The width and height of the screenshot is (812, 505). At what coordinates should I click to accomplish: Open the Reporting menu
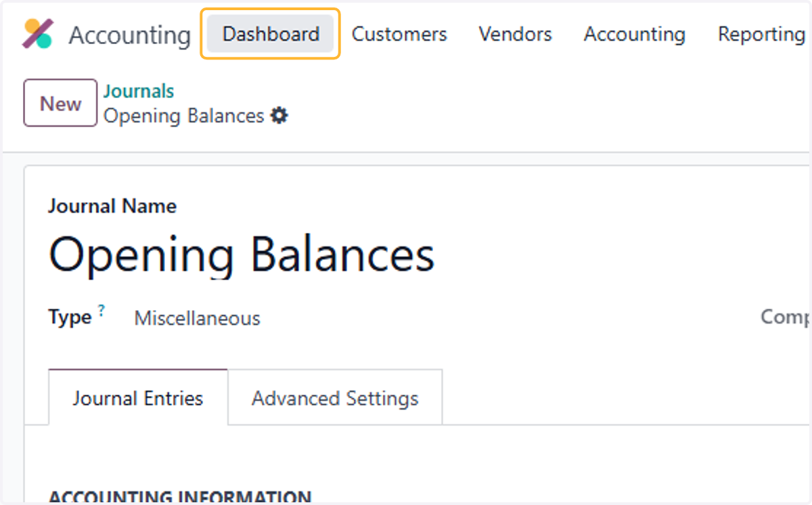point(761,34)
